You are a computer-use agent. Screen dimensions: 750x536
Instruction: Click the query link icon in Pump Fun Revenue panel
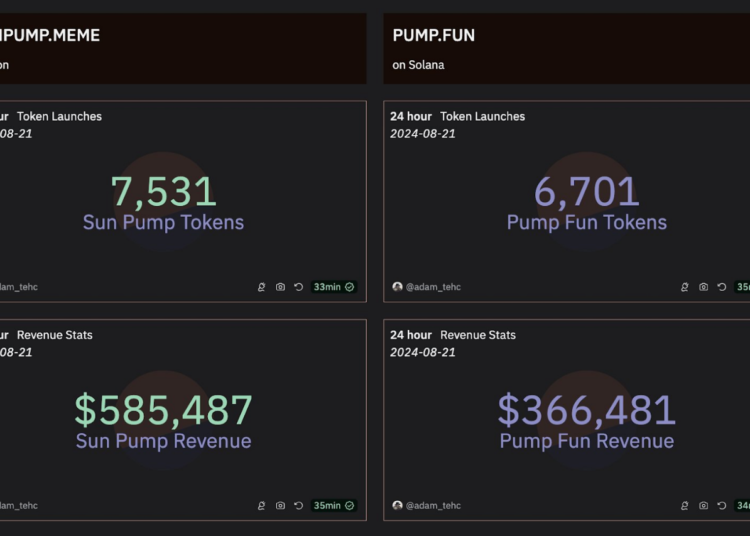click(685, 505)
